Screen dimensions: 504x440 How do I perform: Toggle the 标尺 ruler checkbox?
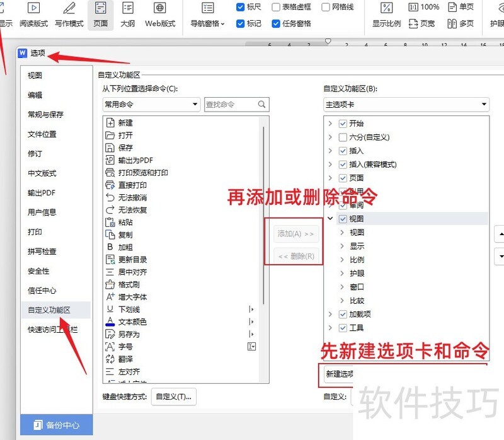(x=240, y=7)
